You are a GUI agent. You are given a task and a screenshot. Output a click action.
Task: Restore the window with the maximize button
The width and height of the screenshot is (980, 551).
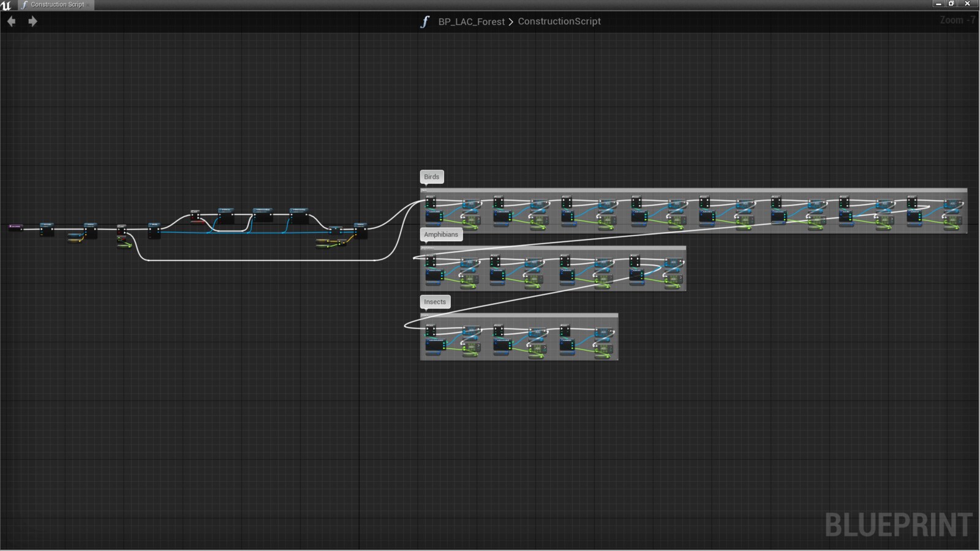(x=951, y=4)
